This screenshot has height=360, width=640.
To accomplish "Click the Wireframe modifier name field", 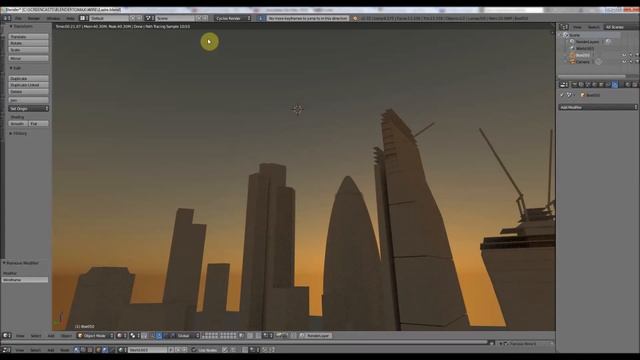I will click(x=25, y=280).
